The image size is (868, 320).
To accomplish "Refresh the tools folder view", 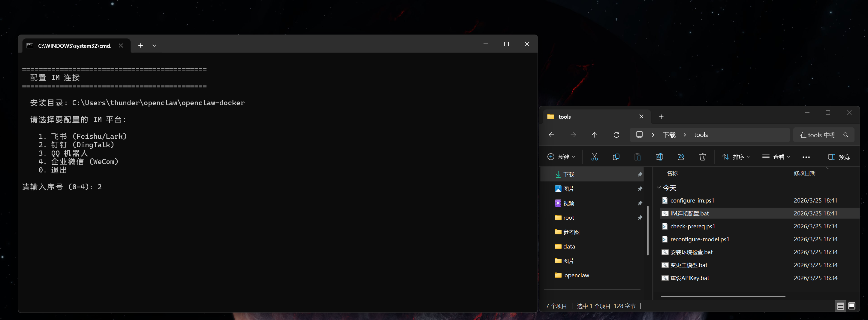I will point(616,135).
